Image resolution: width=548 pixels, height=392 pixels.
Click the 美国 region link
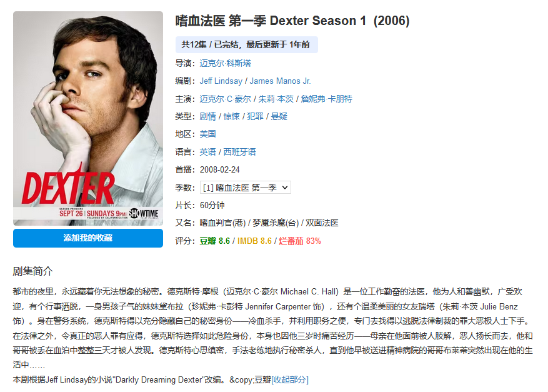(x=208, y=134)
